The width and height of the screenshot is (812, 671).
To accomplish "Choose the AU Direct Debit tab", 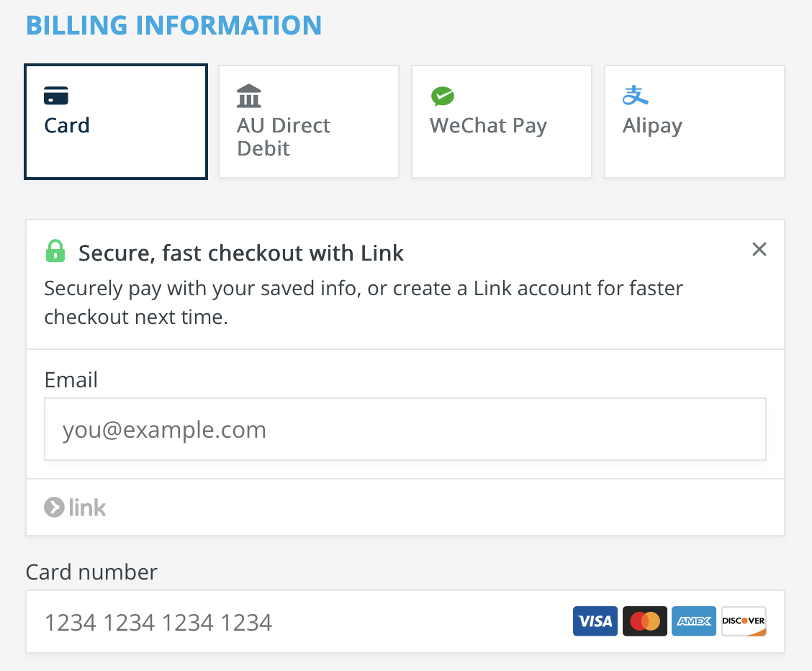I will 309,122.
